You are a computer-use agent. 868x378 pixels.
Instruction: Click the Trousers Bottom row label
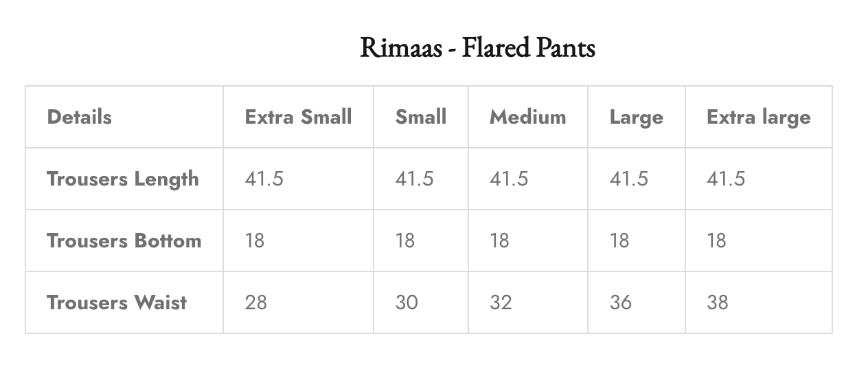point(124,241)
